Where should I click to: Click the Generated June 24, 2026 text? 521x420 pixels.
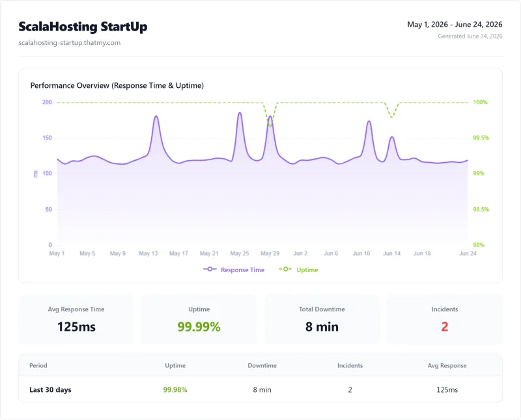pos(470,36)
